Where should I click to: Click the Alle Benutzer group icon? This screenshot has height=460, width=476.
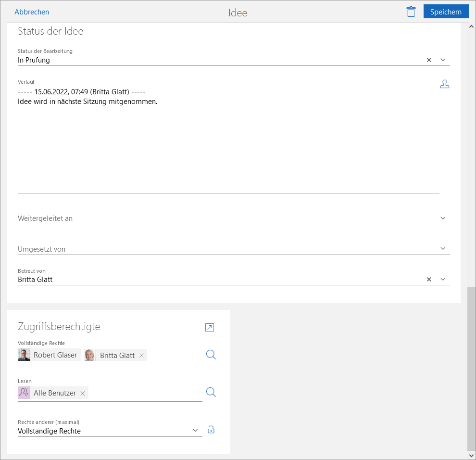point(24,393)
